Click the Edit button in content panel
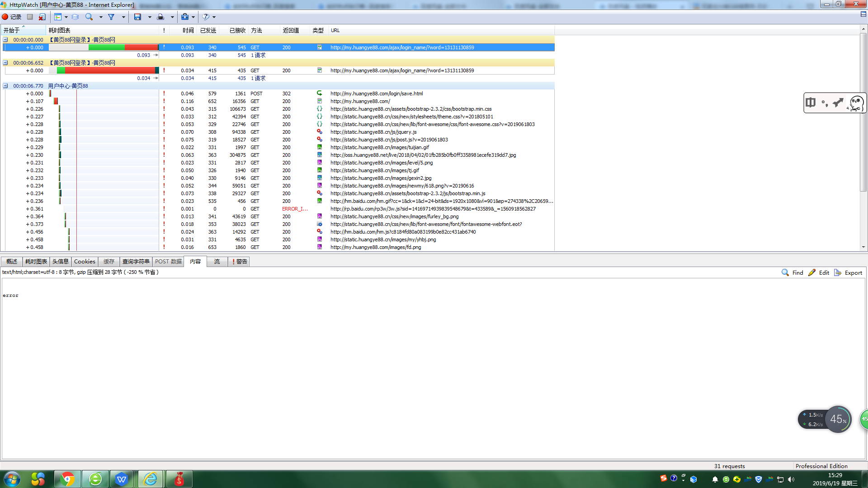The width and height of the screenshot is (868, 488). (x=819, y=272)
